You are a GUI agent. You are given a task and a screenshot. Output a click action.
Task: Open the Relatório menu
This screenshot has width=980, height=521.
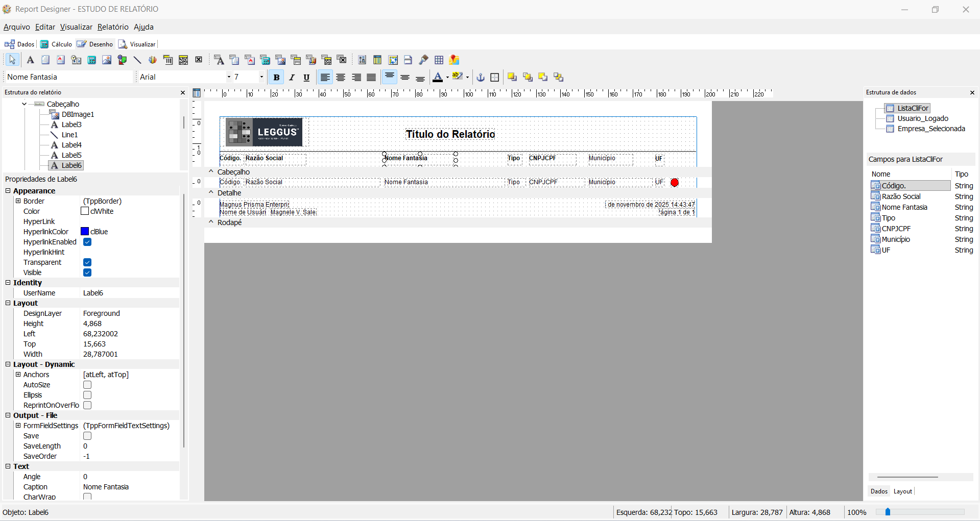[x=113, y=27]
